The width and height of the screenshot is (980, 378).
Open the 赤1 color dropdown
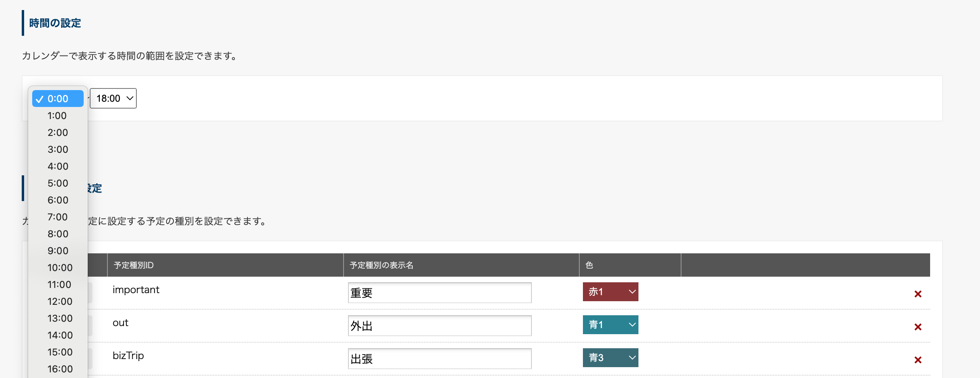coord(610,292)
